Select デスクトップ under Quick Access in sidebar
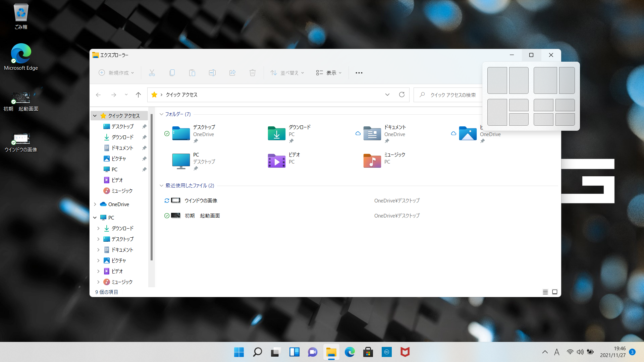Screen dimensions: 644x362 122,126
